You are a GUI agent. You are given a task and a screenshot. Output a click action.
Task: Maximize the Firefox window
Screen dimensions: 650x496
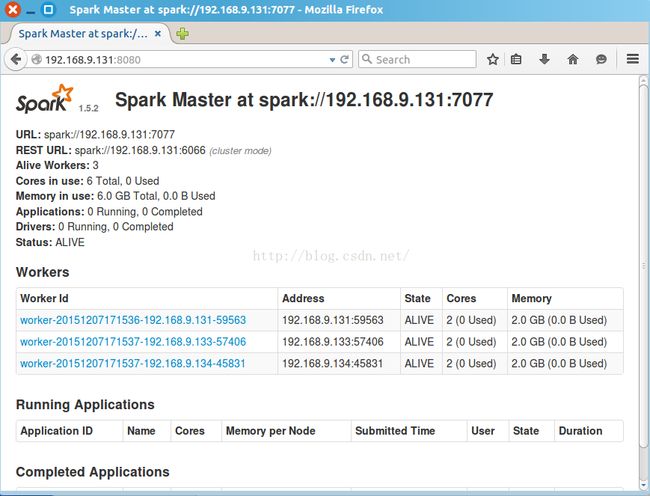coord(48,9)
